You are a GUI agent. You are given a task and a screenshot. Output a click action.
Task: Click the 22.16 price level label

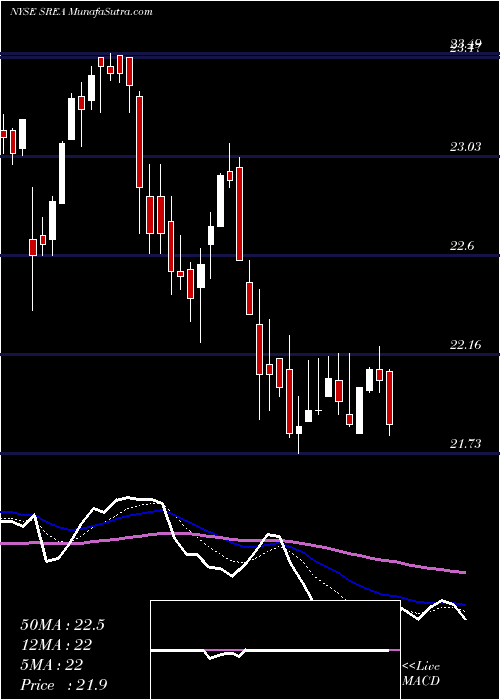coord(465,345)
